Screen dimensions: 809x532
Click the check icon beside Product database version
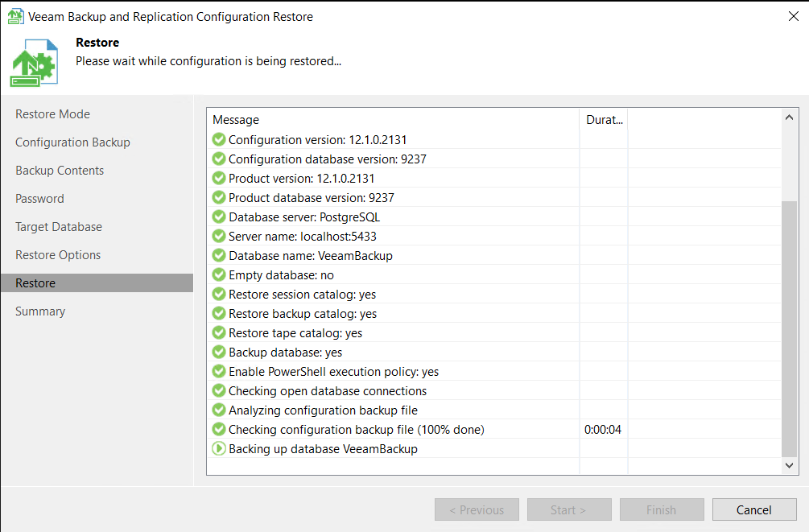coord(219,198)
